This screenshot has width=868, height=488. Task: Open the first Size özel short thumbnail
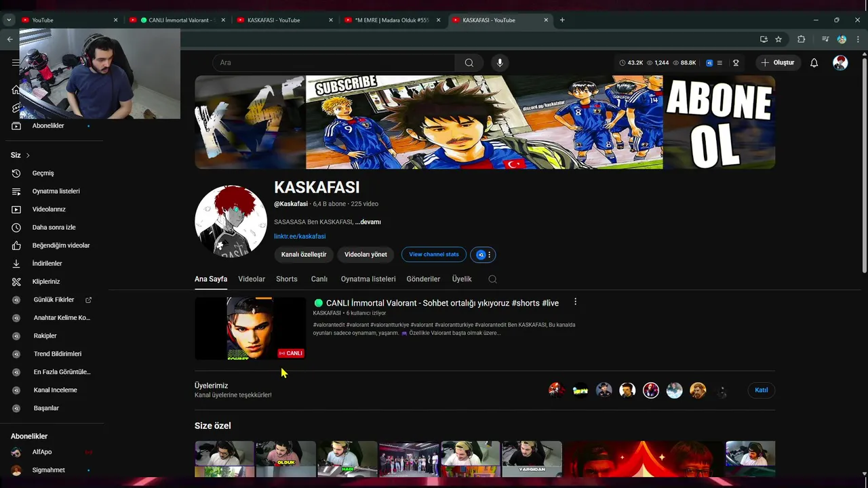[224, 459]
